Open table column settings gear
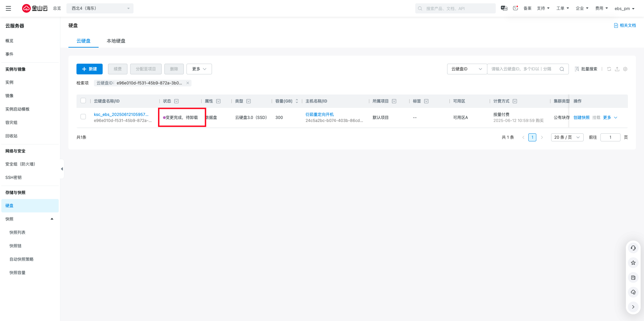This screenshot has width=644, height=321. (625, 69)
